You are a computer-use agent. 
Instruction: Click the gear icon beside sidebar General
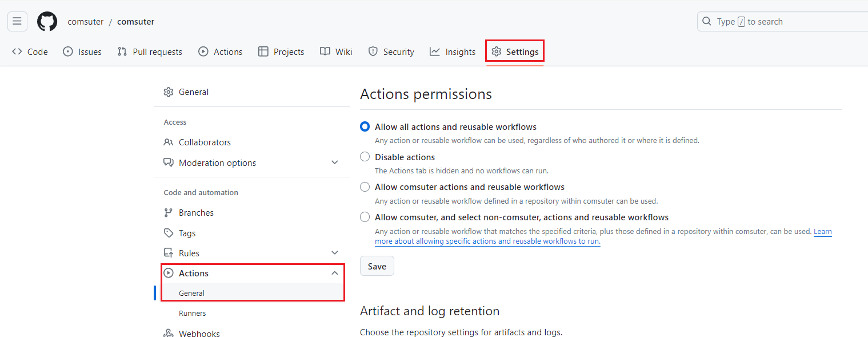(169, 92)
